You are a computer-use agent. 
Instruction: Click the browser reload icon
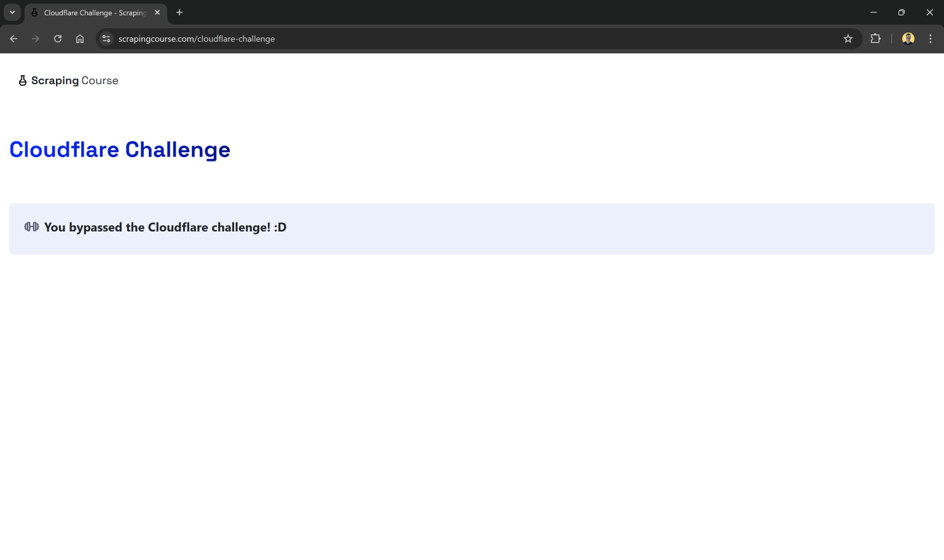[58, 39]
